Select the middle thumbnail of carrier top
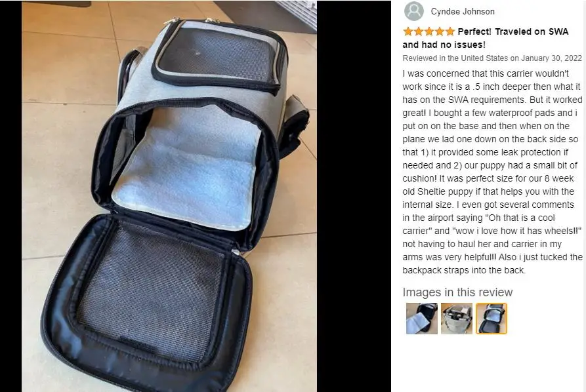 click(x=456, y=319)
